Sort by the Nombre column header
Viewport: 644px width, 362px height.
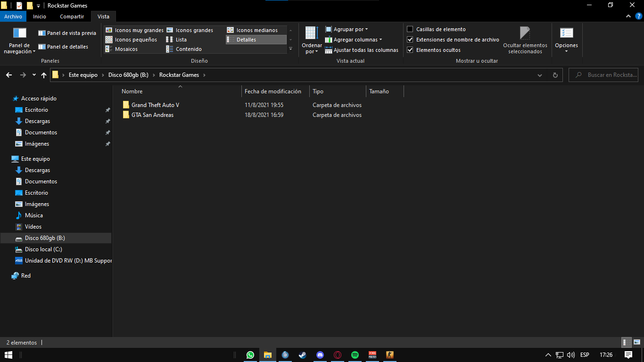(178, 91)
